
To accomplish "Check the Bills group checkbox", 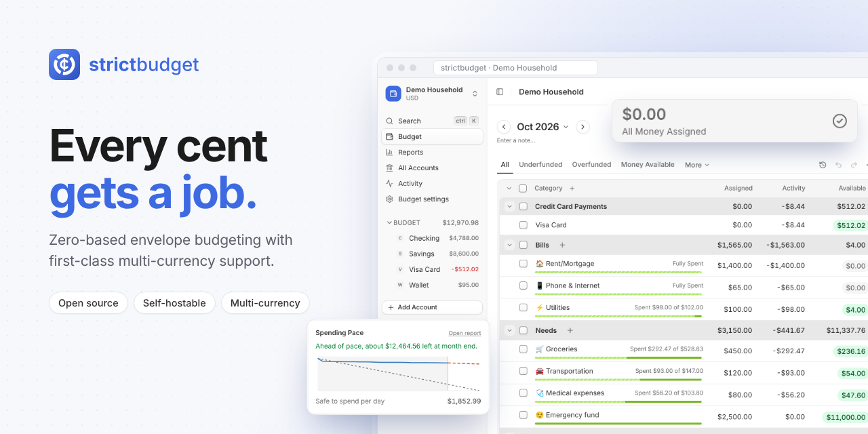I will click(x=523, y=245).
